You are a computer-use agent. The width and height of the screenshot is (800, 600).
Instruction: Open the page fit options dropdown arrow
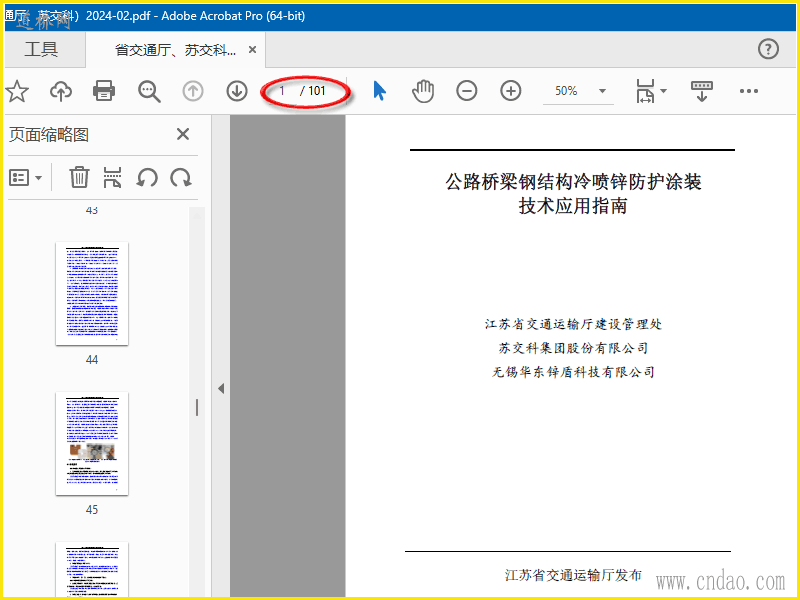coord(663,91)
